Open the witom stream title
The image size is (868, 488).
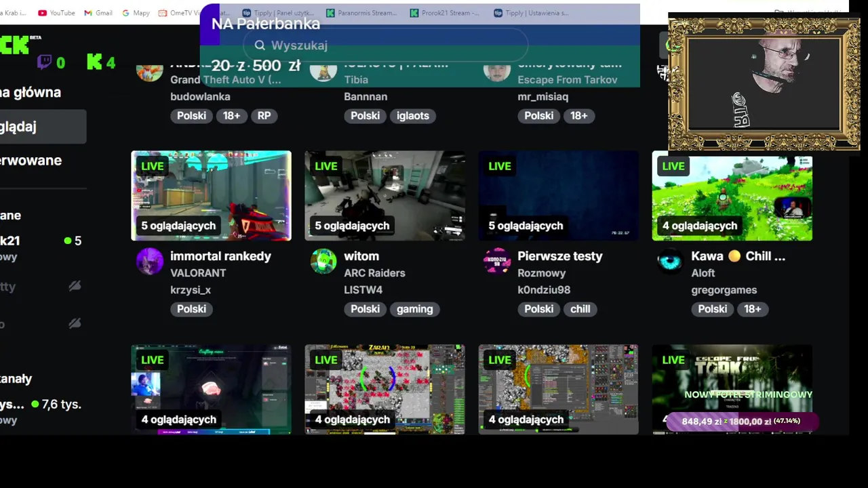pyautogui.click(x=361, y=256)
